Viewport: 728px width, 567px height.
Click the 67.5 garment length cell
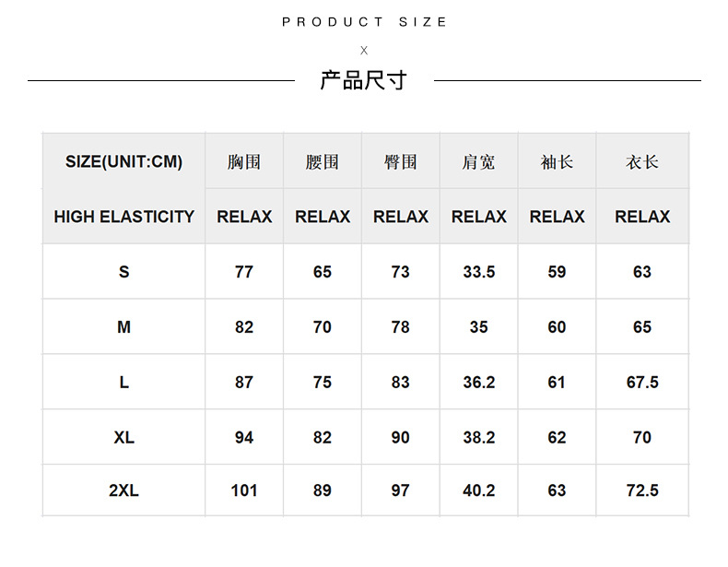(642, 382)
